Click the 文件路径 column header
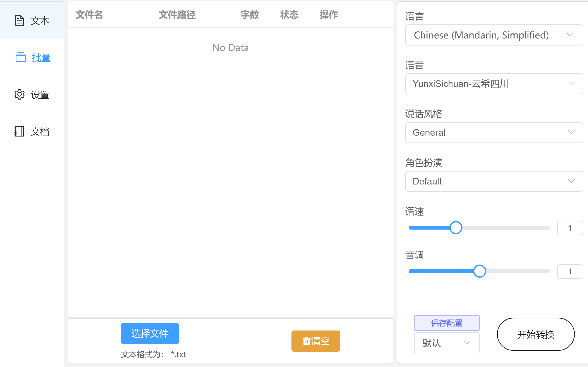This screenshot has height=367, width=588. pyautogui.click(x=177, y=15)
